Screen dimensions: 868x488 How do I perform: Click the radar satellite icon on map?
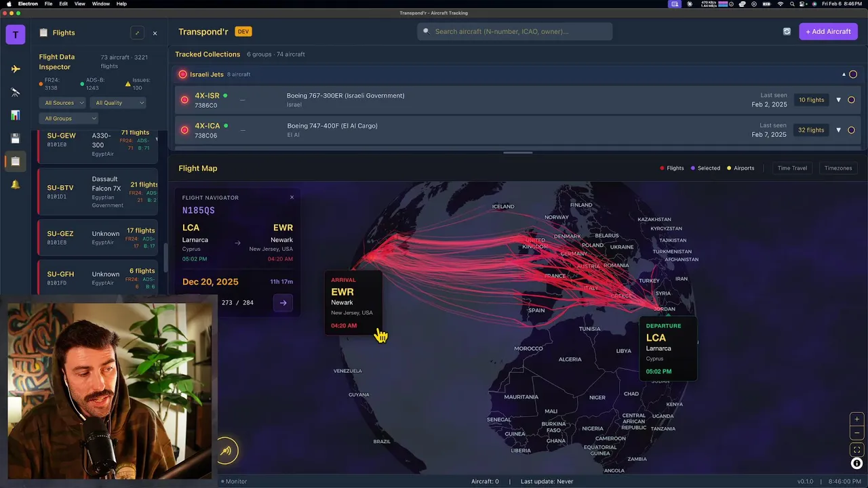227,451
